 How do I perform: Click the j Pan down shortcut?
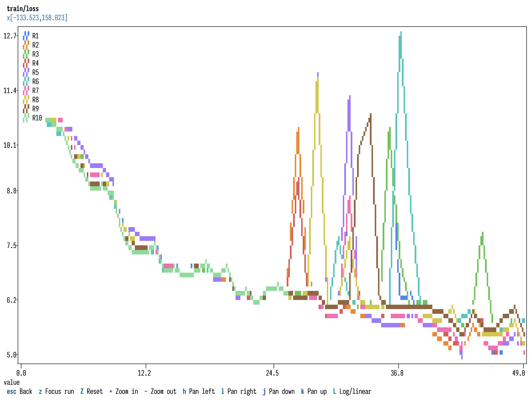(x=279, y=391)
